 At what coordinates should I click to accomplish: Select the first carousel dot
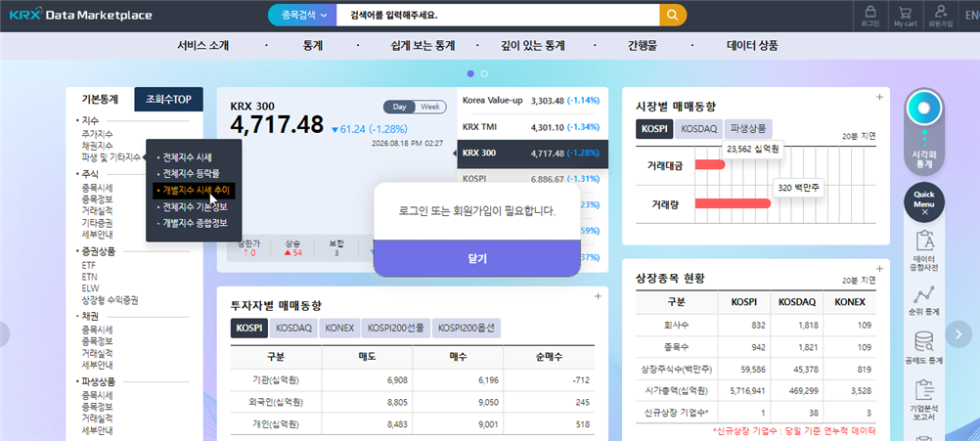[470, 73]
